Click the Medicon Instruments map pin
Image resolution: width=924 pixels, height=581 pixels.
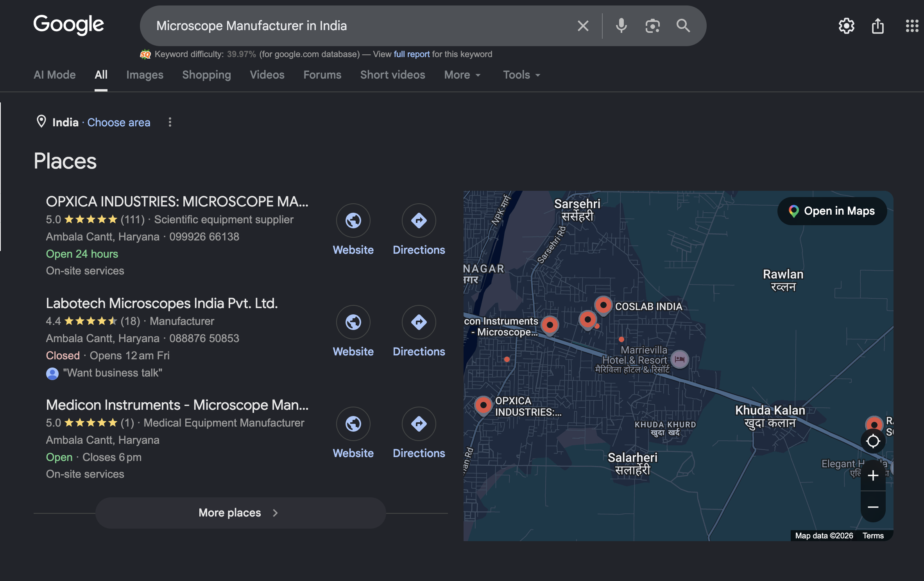click(x=550, y=325)
